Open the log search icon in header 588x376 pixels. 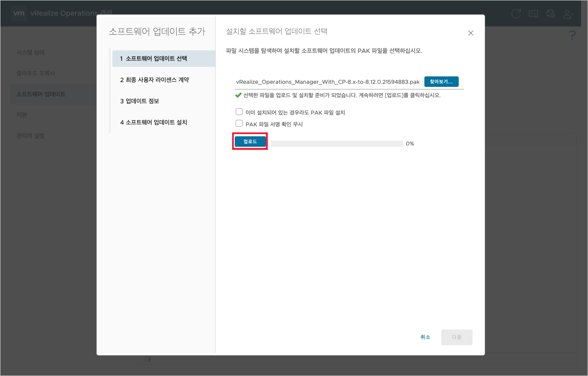[x=533, y=14]
